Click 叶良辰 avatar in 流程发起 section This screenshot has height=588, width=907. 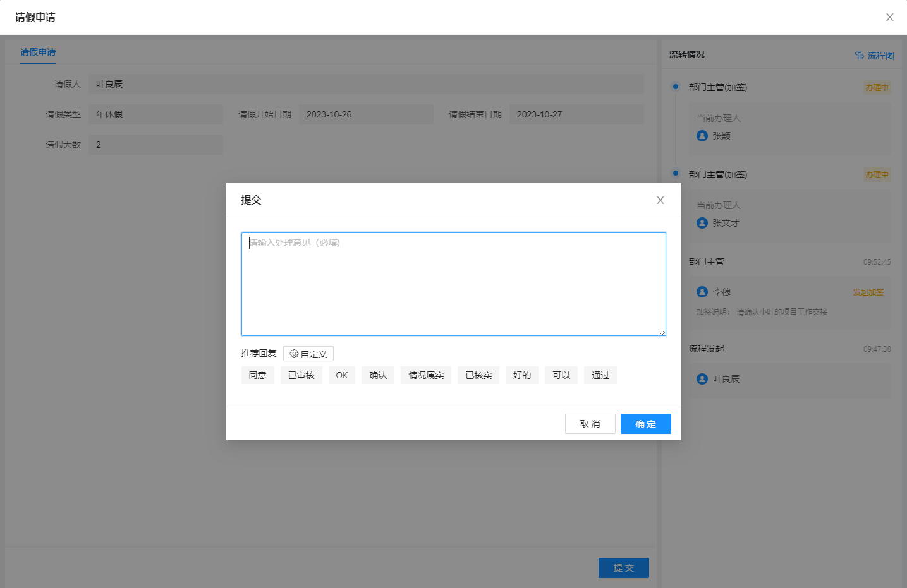[702, 379]
